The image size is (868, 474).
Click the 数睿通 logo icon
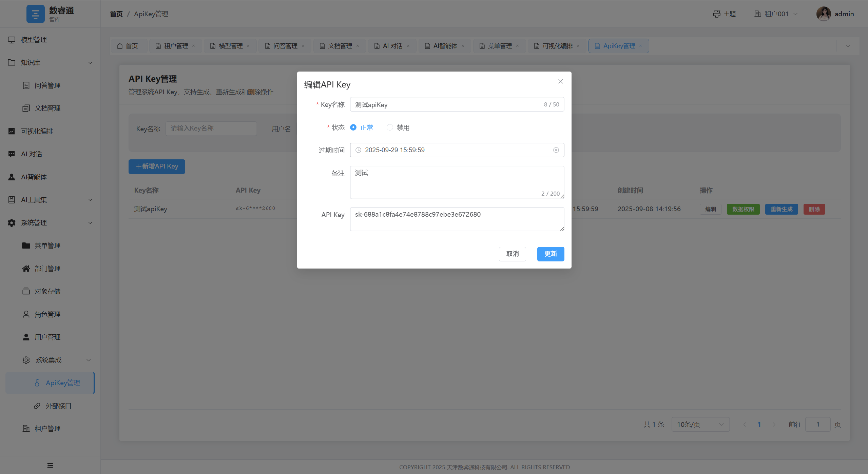point(35,14)
